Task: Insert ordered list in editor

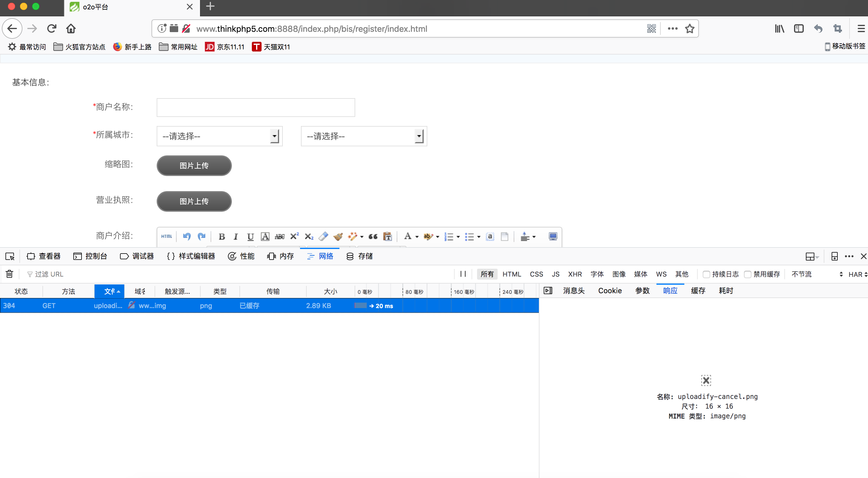Action: 449,237
